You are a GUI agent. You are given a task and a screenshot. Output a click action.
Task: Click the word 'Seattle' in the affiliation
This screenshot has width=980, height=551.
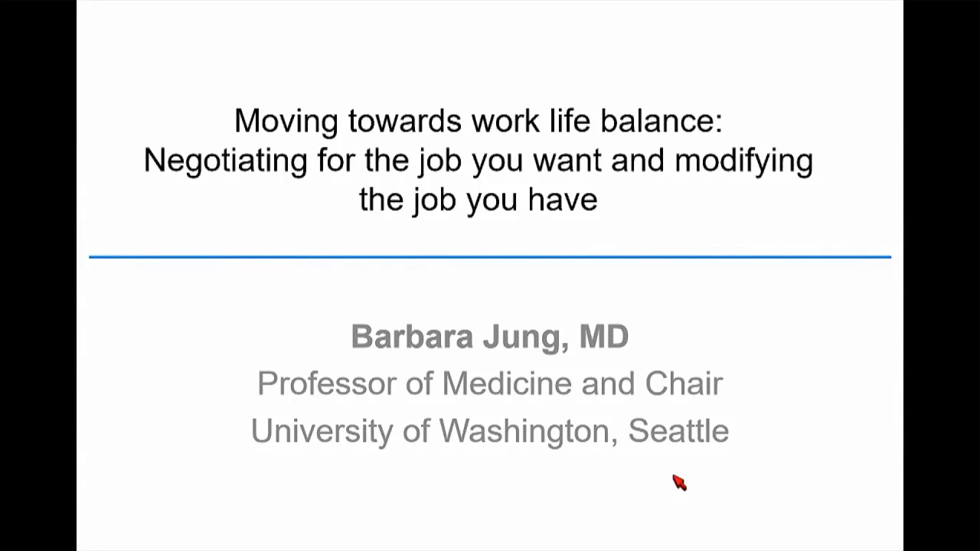click(x=678, y=431)
